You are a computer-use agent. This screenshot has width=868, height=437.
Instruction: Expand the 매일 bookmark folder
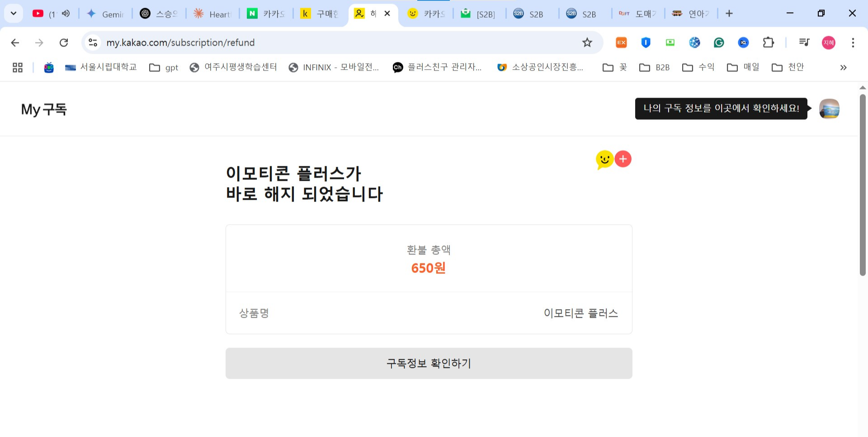tap(743, 67)
